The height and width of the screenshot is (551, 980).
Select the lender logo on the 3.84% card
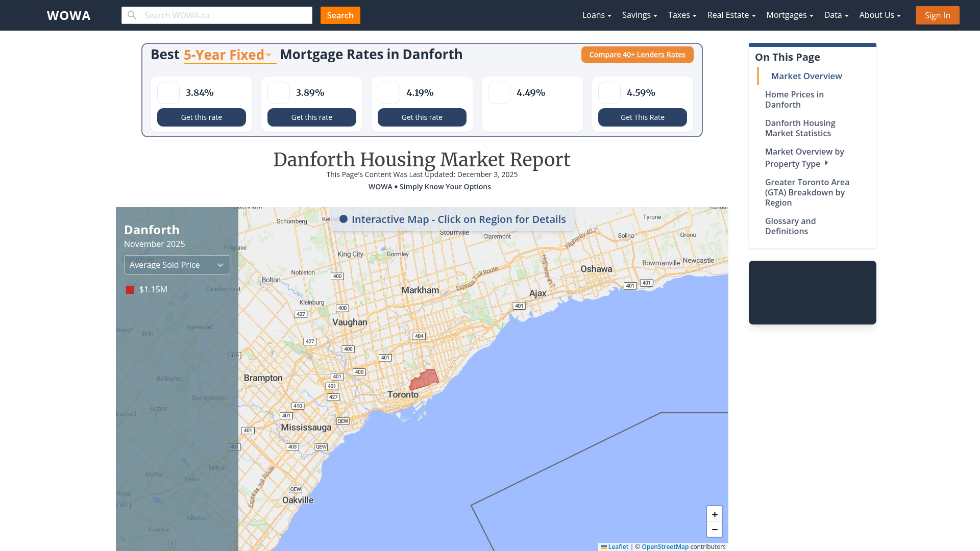[168, 93]
